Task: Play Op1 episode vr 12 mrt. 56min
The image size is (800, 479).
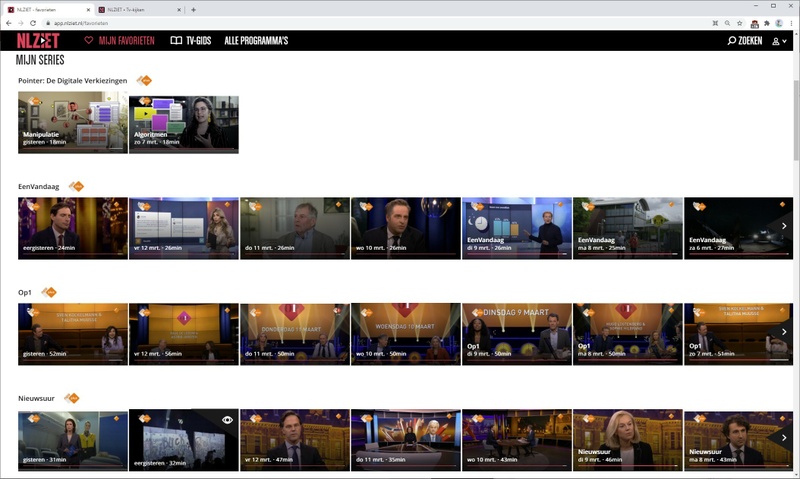Action: click(x=184, y=334)
